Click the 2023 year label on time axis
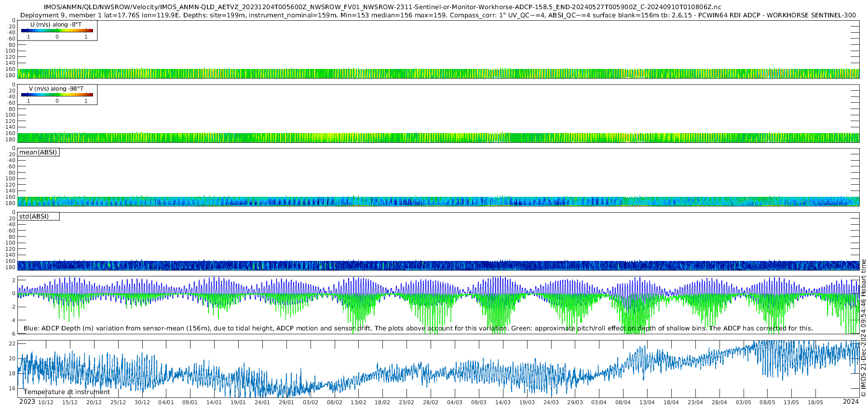868x410 pixels. click(27, 402)
